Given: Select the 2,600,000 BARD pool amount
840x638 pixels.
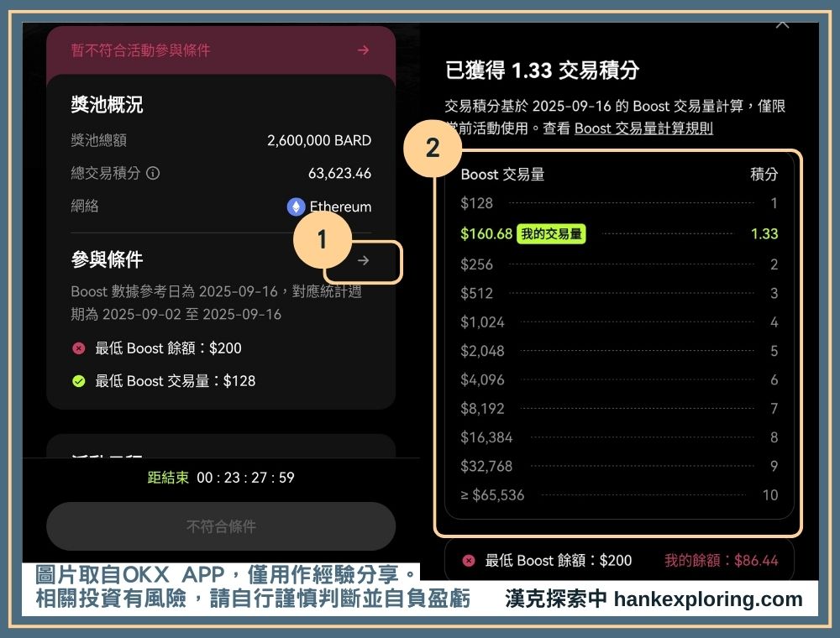Looking at the screenshot, I should point(318,140).
